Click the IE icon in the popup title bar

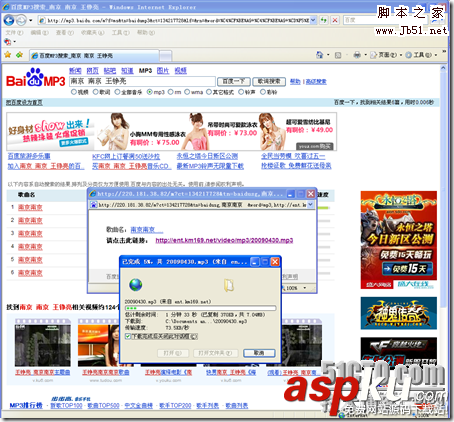[x=93, y=194]
